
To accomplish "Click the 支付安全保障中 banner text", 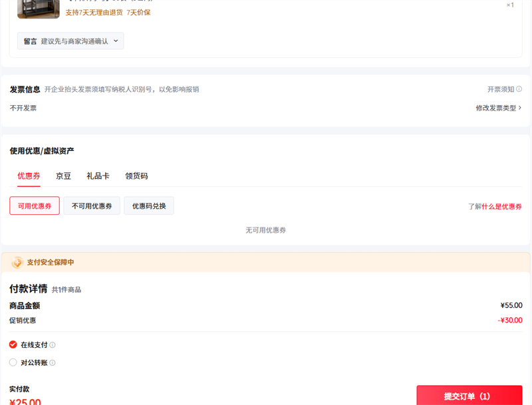I will coord(51,263).
